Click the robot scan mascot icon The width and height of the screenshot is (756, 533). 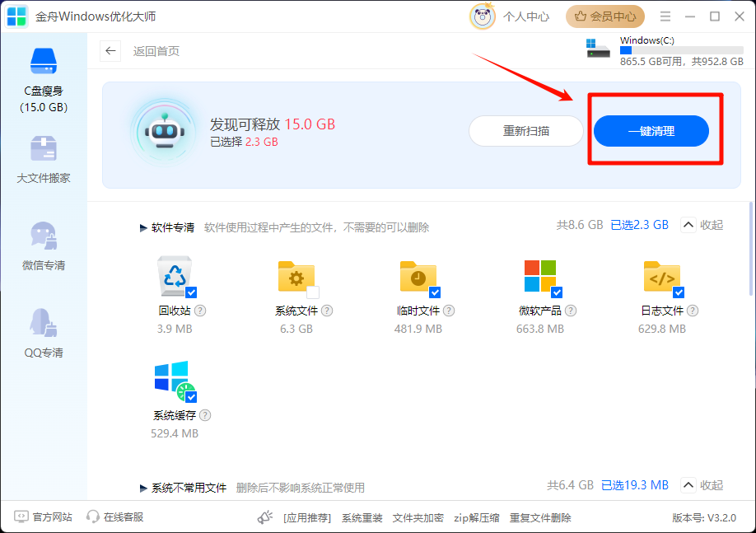165,132
